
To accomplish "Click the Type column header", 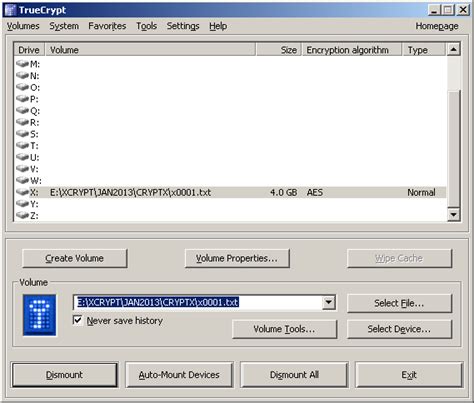I will point(424,50).
